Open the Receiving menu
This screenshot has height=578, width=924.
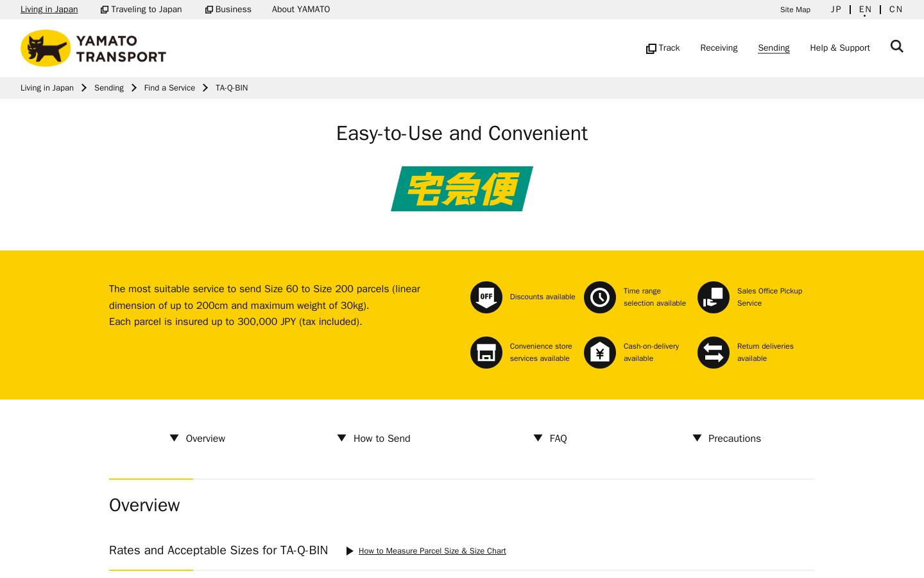pyautogui.click(x=719, y=48)
